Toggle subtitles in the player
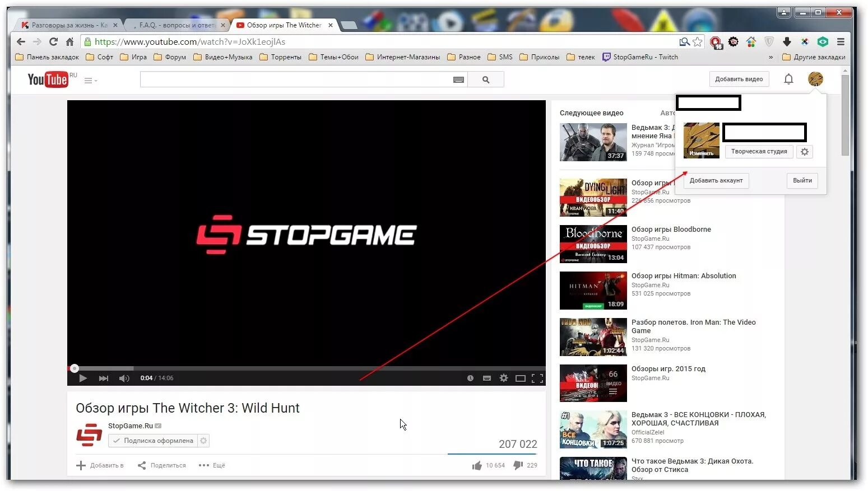Viewport: 868px width, 491px height. point(487,378)
